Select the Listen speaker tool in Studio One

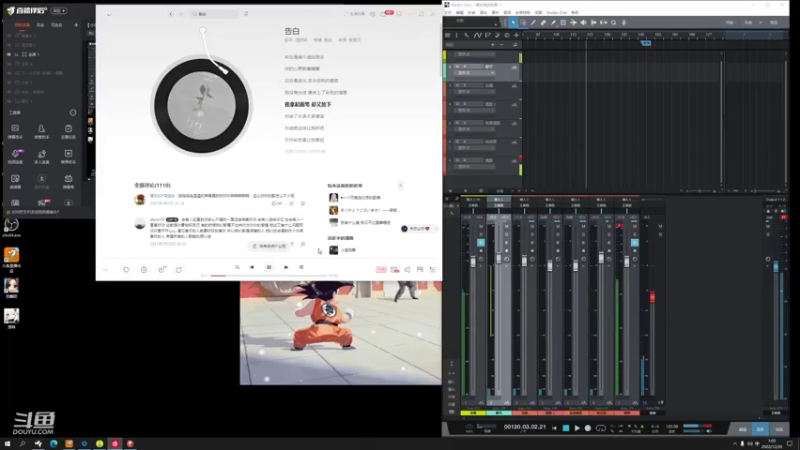(583, 22)
